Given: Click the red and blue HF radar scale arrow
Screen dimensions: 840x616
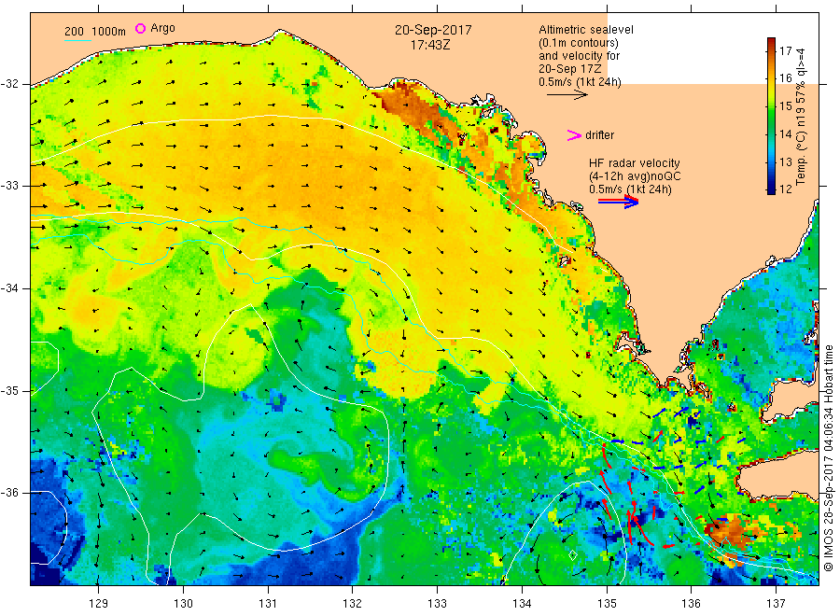Looking at the screenshot, I should [x=619, y=202].
